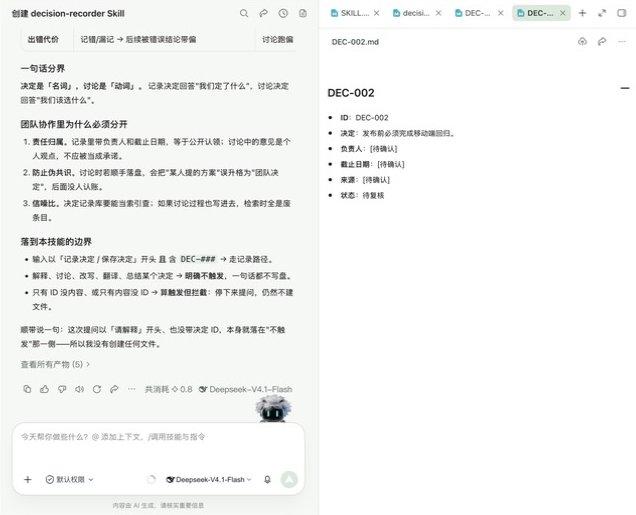Open more options for DEC-002.md
The image size is (636, 515).
coord(622,41)
